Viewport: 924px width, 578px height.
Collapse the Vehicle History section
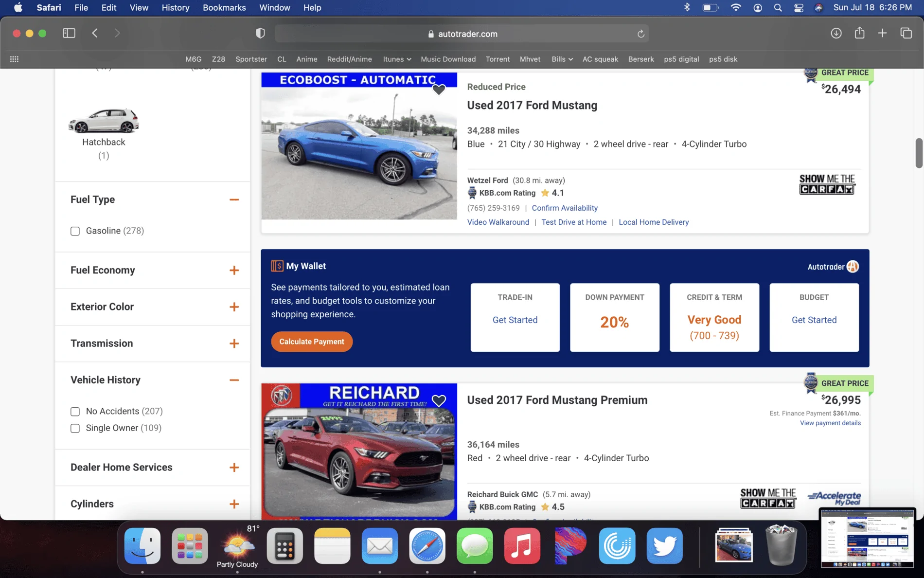click(x=234, y=380)
